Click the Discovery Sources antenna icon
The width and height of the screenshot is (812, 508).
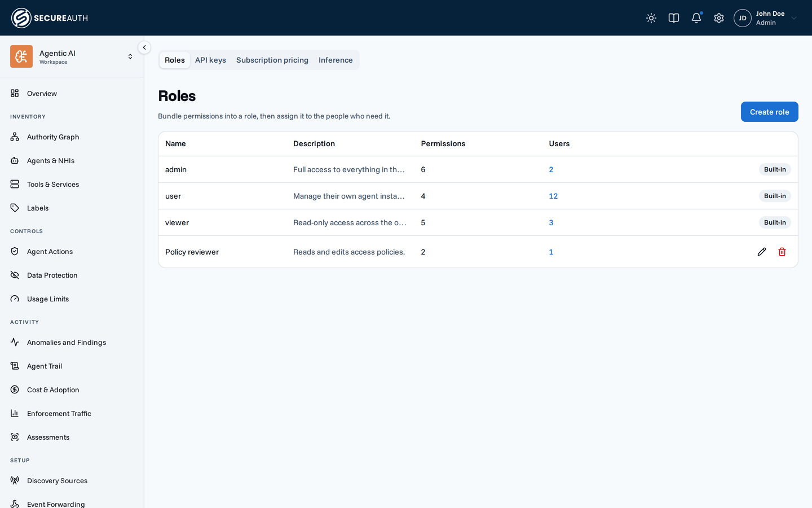[x=15, y=480]
